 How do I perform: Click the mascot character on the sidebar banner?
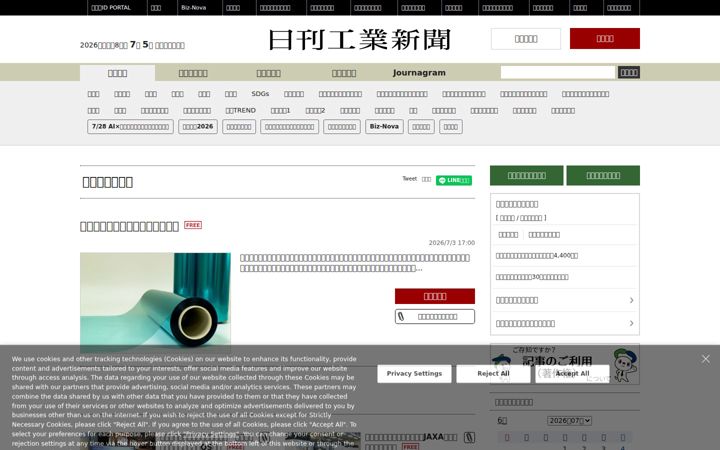[625, 365]
